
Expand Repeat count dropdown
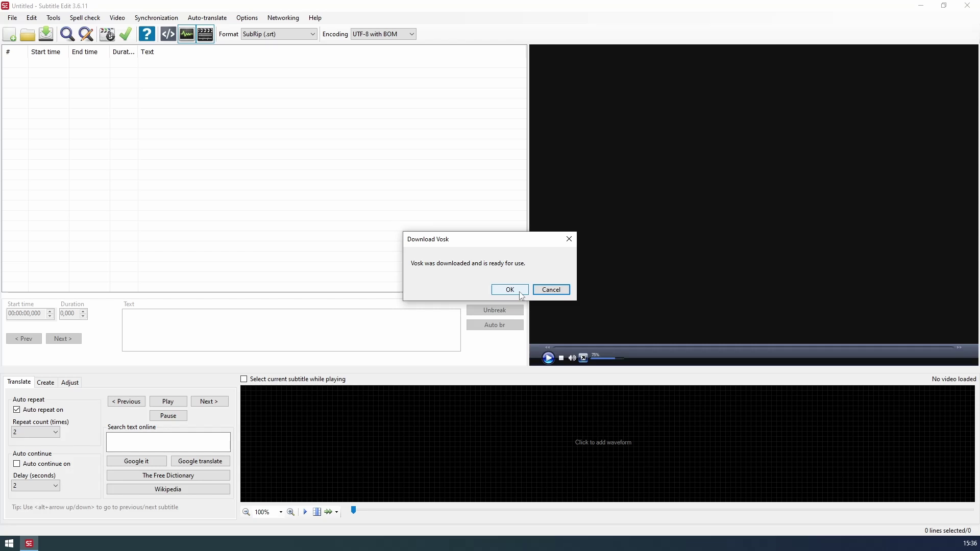[55, 432]
